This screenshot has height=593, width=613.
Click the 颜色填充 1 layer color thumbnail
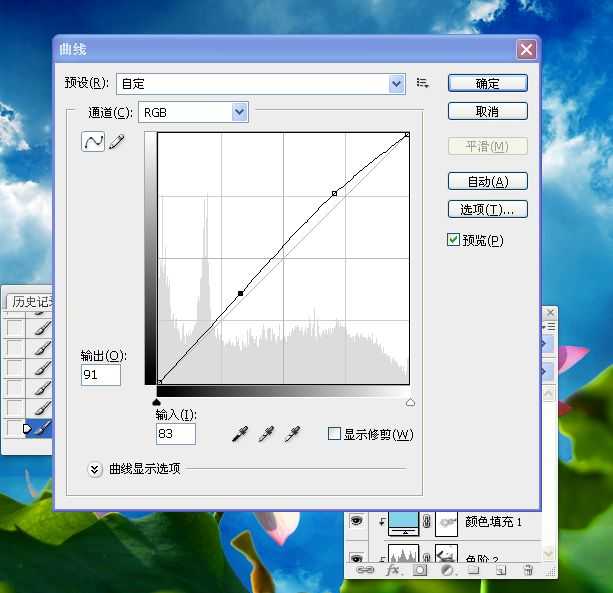403,523
